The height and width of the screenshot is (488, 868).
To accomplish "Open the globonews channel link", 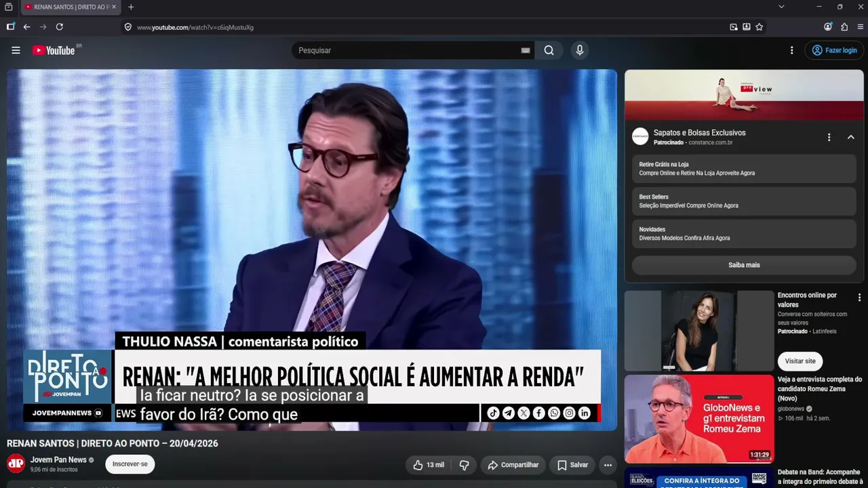I will click(791, 409).
